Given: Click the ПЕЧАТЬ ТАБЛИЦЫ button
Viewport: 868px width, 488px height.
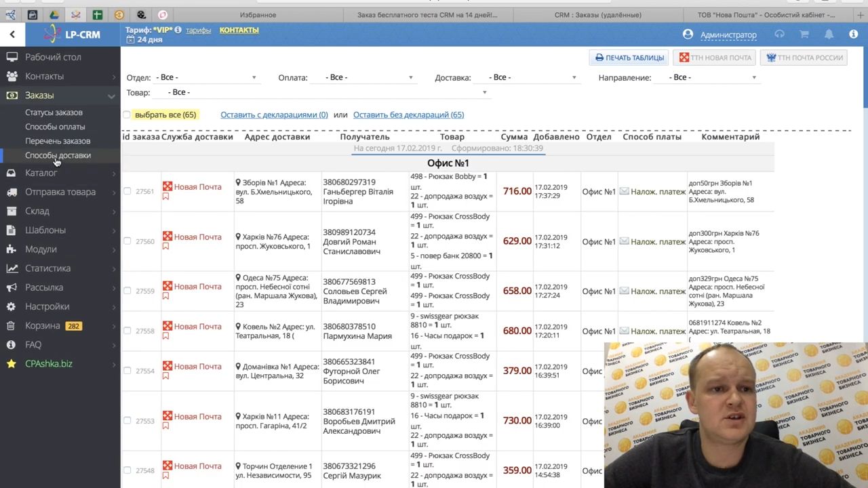Looking at the screenshot, I should 629,58.
